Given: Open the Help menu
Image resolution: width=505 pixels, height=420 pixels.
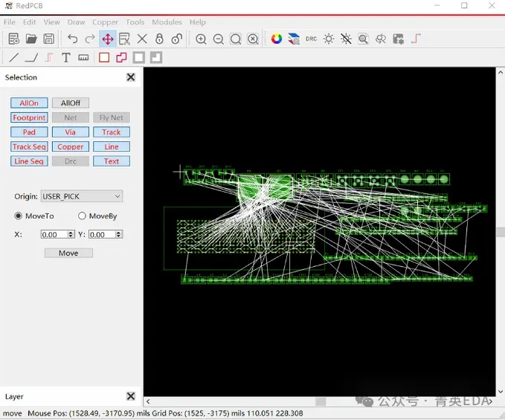Looking at the screenshot, I should coord(197,22).
